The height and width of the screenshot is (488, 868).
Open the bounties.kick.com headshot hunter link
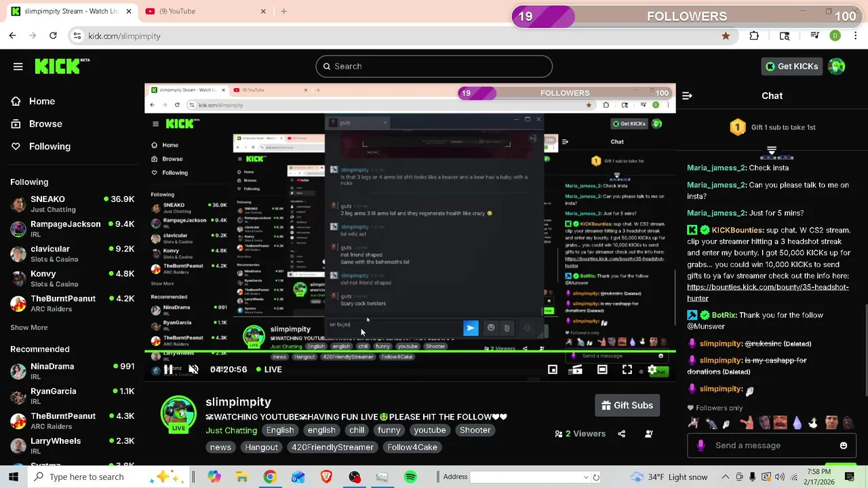click(x=768, y=293)
